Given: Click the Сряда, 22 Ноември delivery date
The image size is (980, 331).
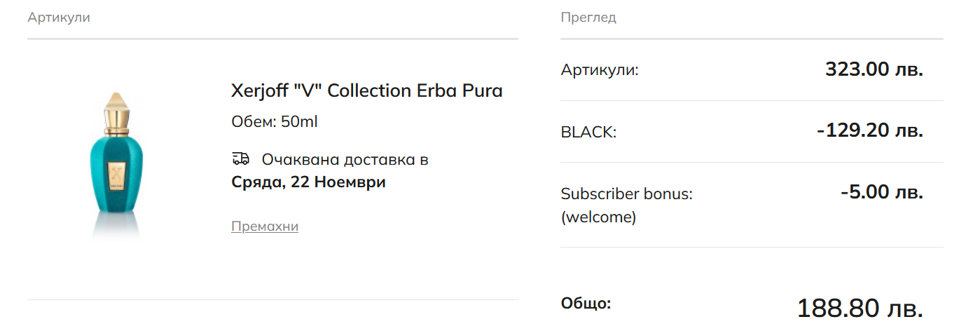Looking at the screenshot, I should pos(308,182).
